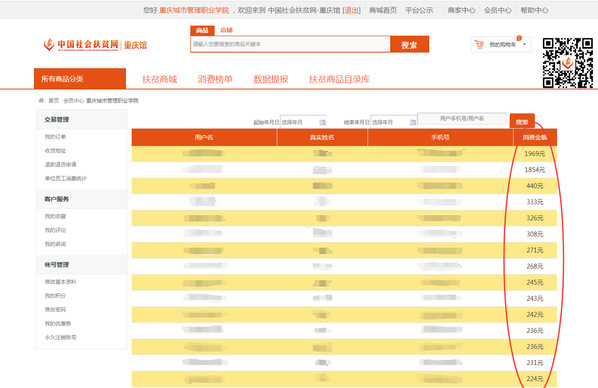Switch to the 店铺 search tab
The height and width of the screenshot is (388, 598).
[x=226, y=30]
